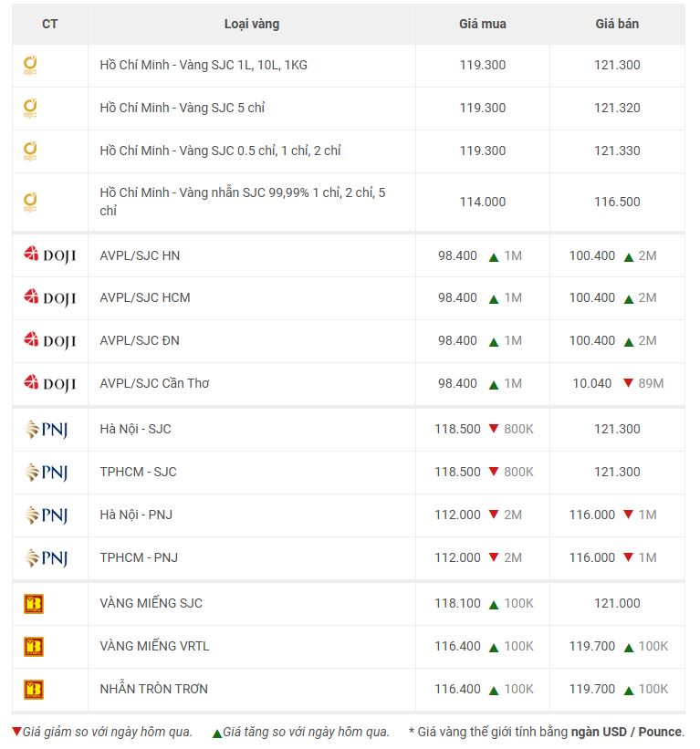Select AVPL/SJC ĐN gold type
The width and height of the screenshot is (700, 749).
140,340
